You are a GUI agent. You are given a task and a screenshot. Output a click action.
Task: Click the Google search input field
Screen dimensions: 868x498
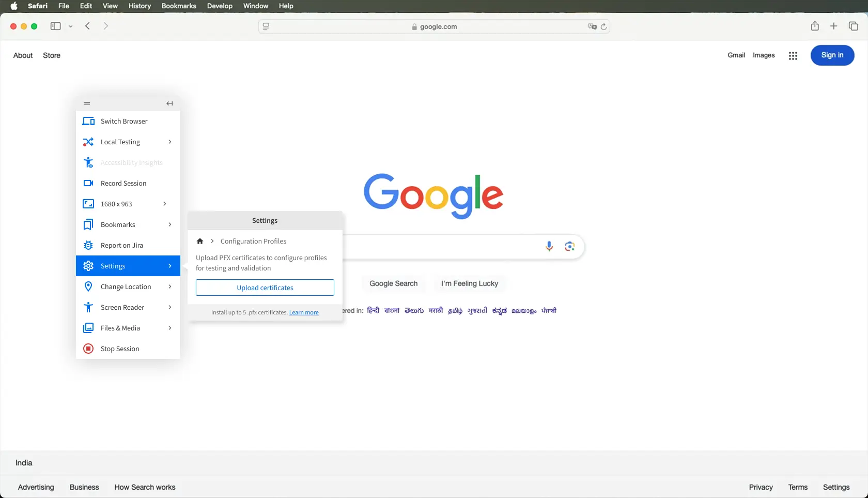click(x=439, y=247)
